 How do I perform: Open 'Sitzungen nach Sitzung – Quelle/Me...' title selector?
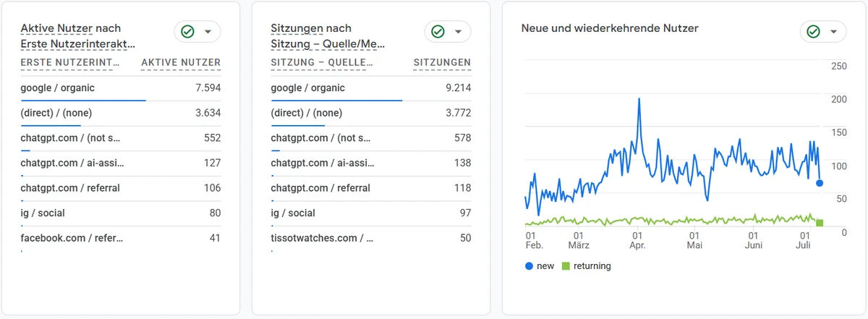pos(328,36)
